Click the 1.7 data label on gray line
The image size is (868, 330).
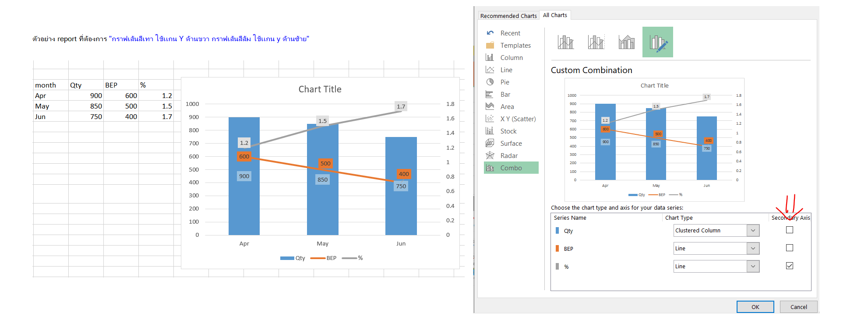tap(401, 106)
